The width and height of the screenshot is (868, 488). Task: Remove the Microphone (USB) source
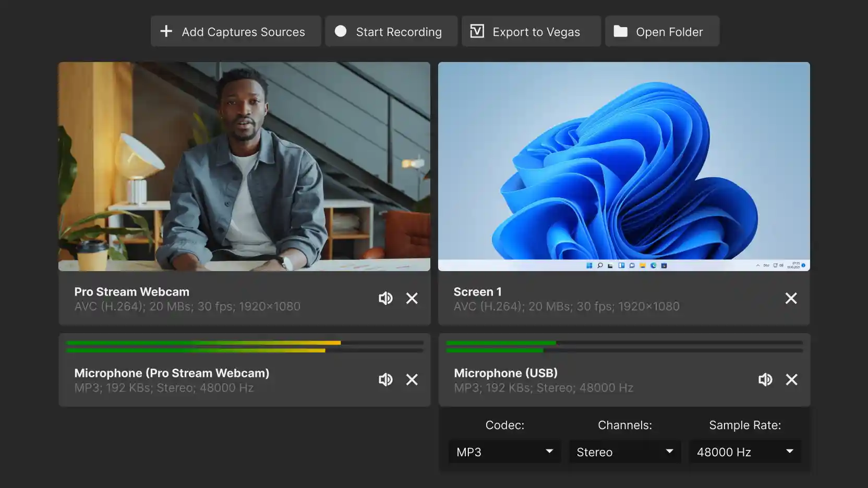(x=792, y=380)
